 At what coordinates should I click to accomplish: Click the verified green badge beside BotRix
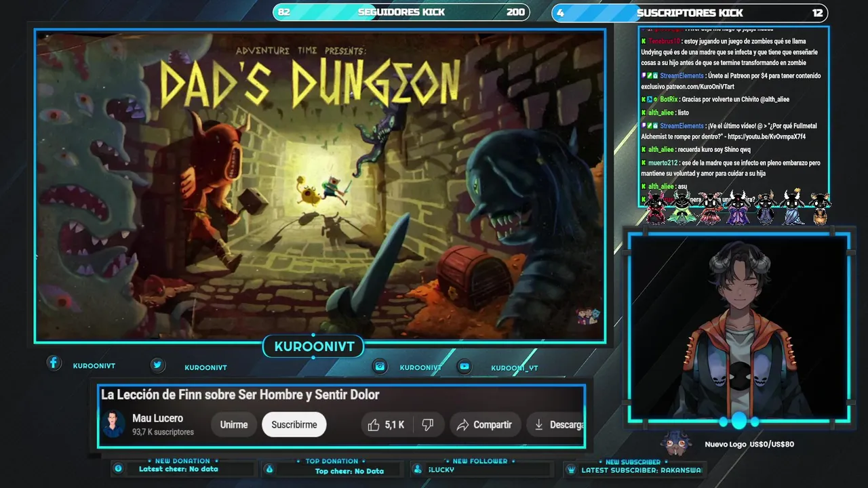click(x=656, y=100)
